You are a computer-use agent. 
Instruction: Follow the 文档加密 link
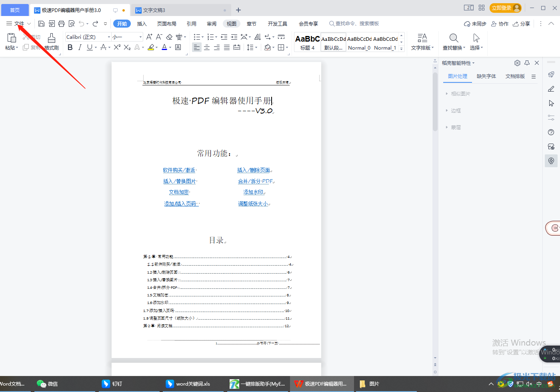tap(179, 192)
